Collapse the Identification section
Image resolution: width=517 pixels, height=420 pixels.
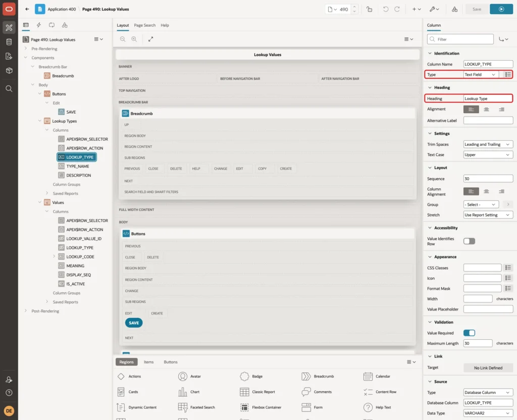point(430,54)
